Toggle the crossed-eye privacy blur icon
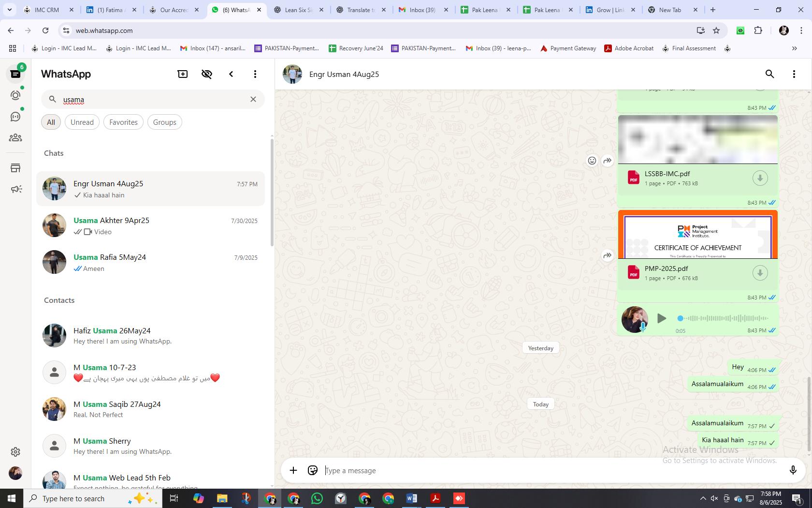This screenshot has height=508, width=812. 207,74
